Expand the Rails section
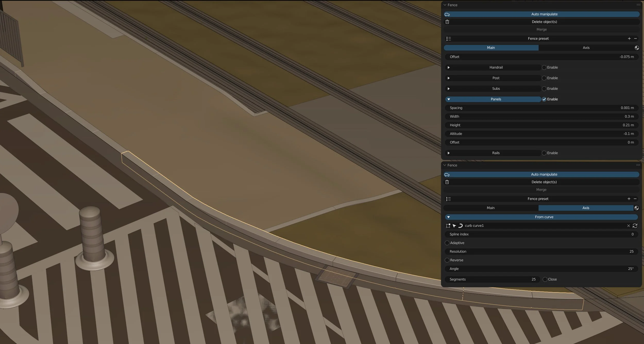The width and height of the screenshot is (644, 344). 448,153
